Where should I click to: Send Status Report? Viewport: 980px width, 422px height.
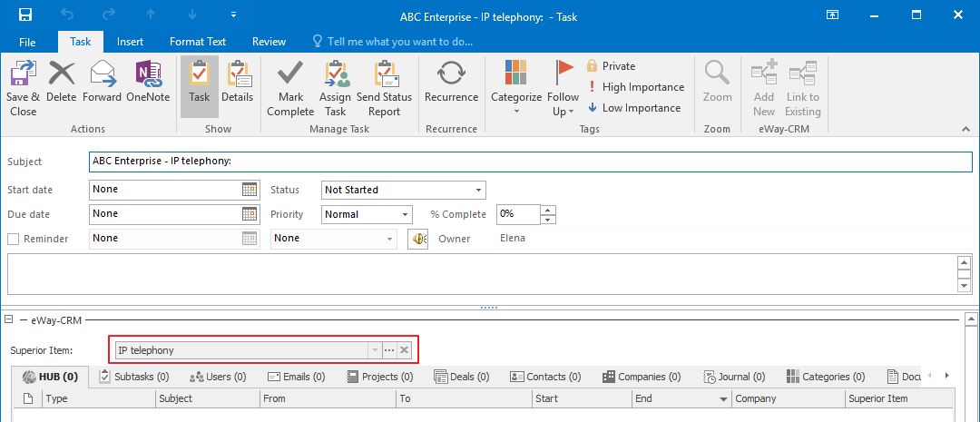(x=385, y=89)
